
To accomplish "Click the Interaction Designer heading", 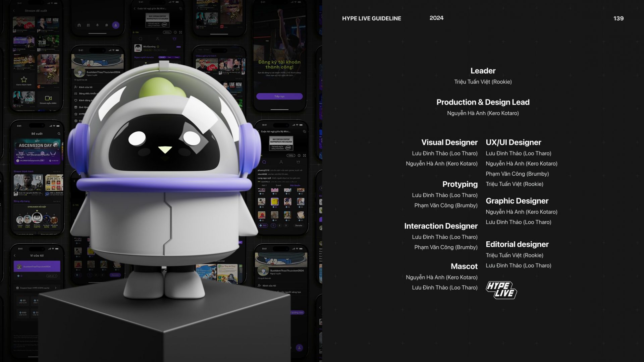I will [441, 226].
